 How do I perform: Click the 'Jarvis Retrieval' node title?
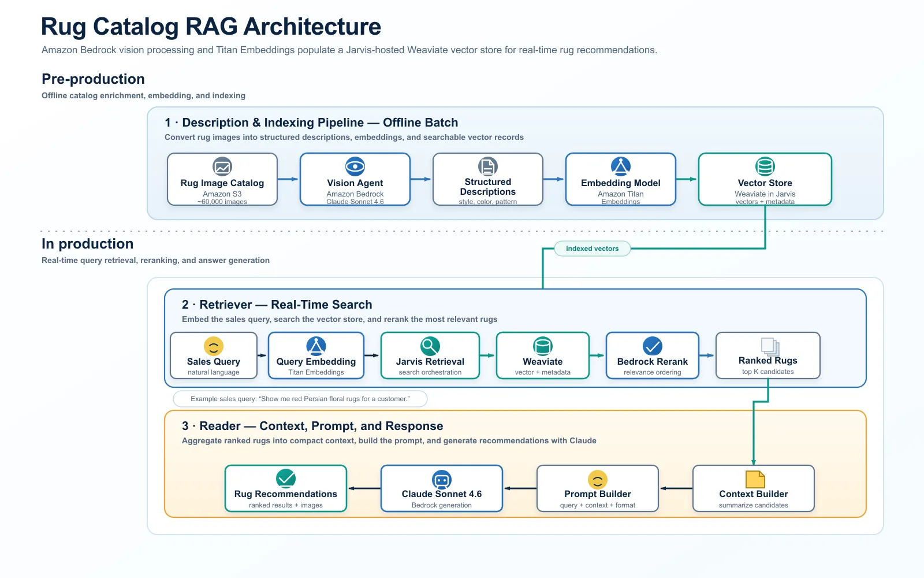pyautogui.click(x=430, y=362)
